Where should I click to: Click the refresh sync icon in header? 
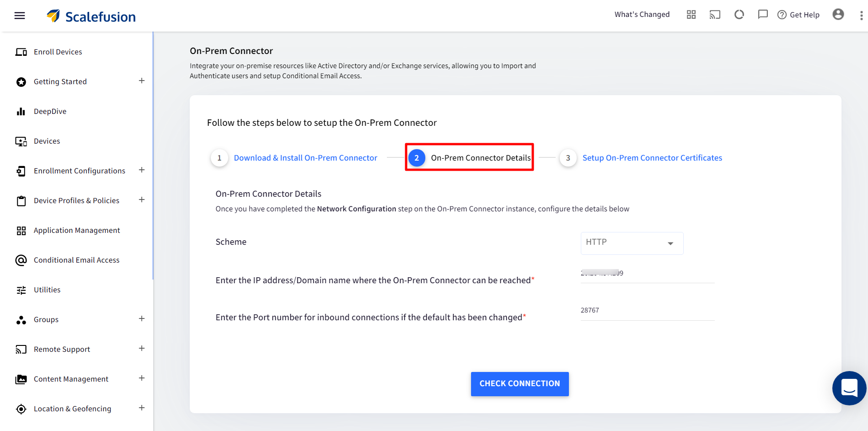739,15
